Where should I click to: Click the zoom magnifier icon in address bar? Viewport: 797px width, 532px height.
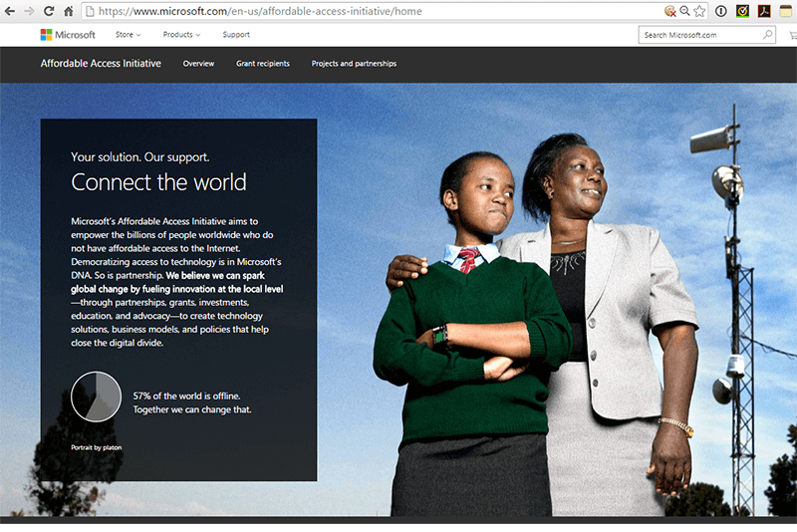(x=684, y=11)
